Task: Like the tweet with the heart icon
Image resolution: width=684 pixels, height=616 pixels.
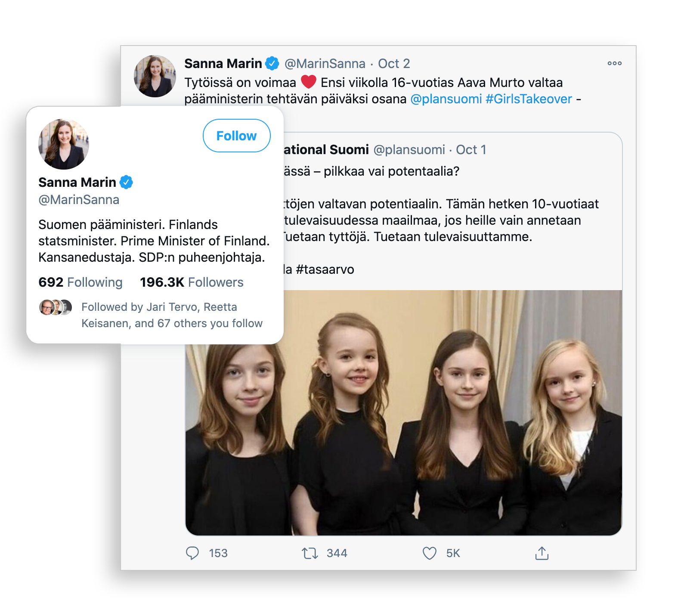Action: click(x=429, y=553)
